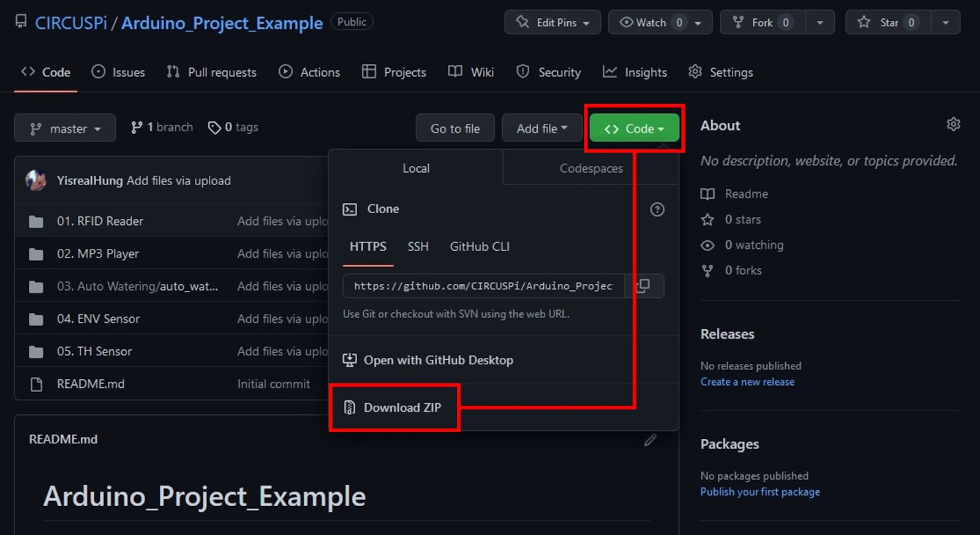Open the master branch selector
This screenshot has width=980, height=535.
click(x=65, y=128)
